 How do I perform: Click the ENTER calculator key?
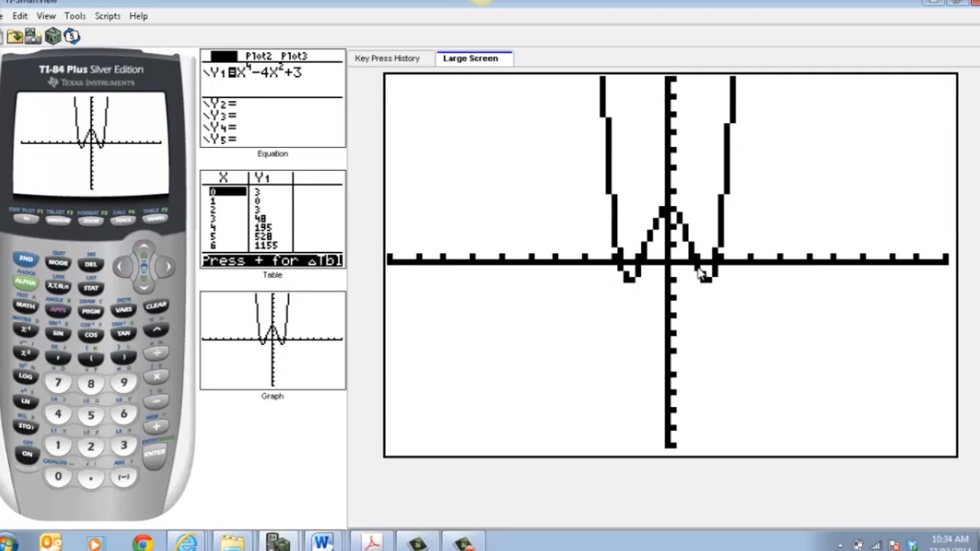click(x=155, y=453)
